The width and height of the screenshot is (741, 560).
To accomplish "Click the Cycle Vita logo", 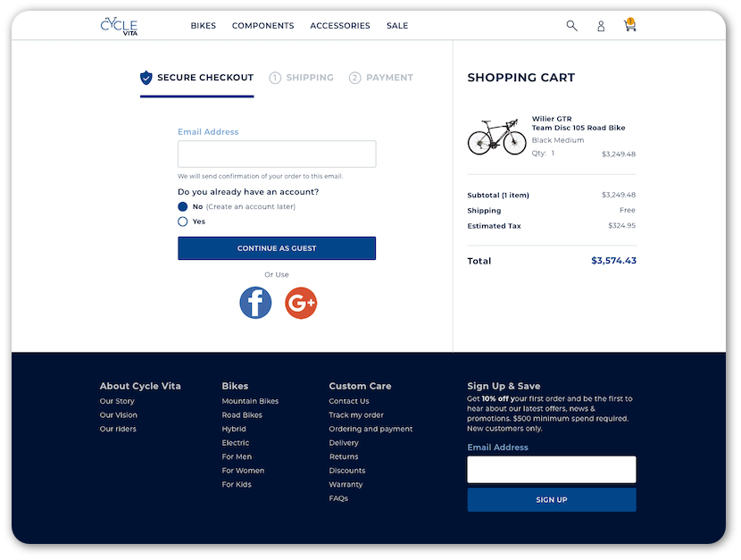I will point(119,25).
